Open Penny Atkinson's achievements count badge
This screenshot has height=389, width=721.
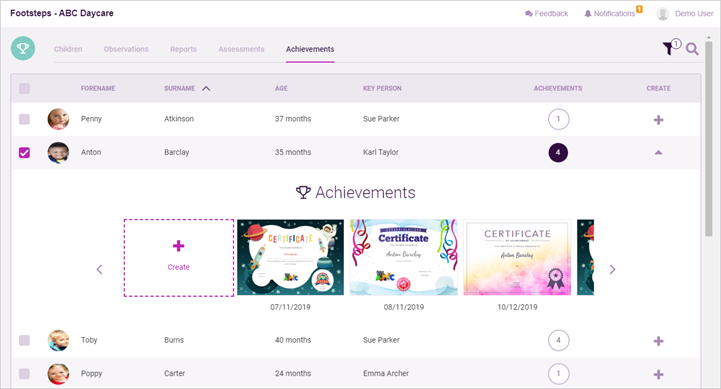click(x=558, y=119)
